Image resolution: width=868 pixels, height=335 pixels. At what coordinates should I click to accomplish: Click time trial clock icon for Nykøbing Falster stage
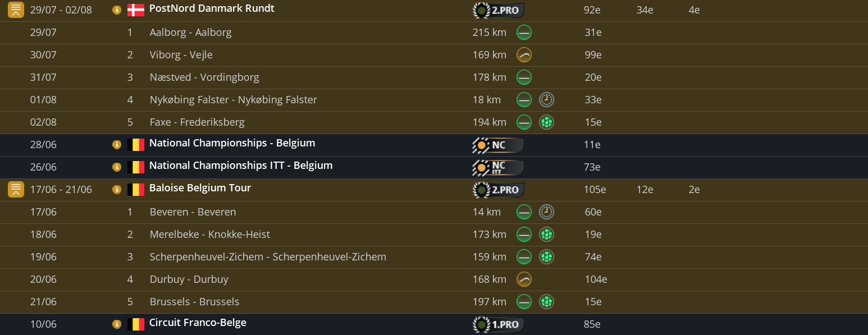[546, 100]
